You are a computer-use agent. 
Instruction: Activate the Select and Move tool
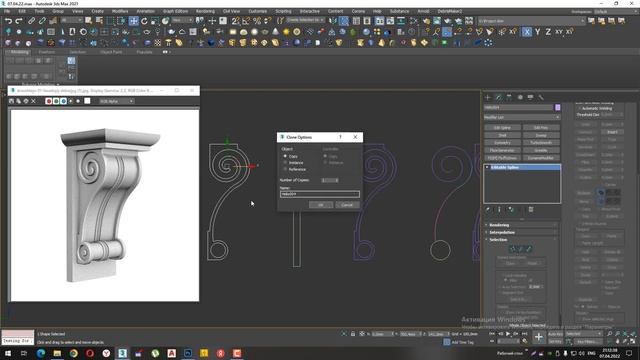pos(133,20)
